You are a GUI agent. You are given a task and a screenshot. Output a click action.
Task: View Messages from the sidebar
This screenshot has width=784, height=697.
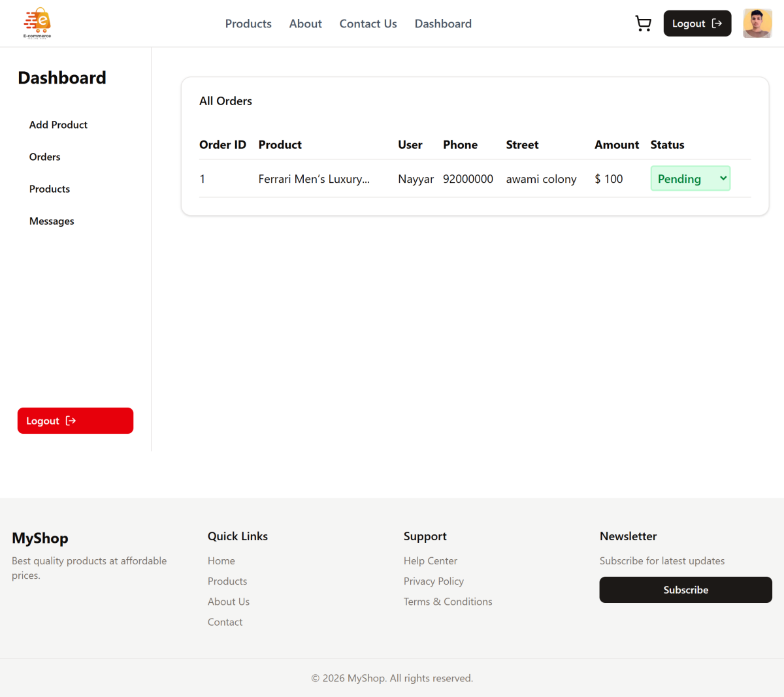coord(52,221)
